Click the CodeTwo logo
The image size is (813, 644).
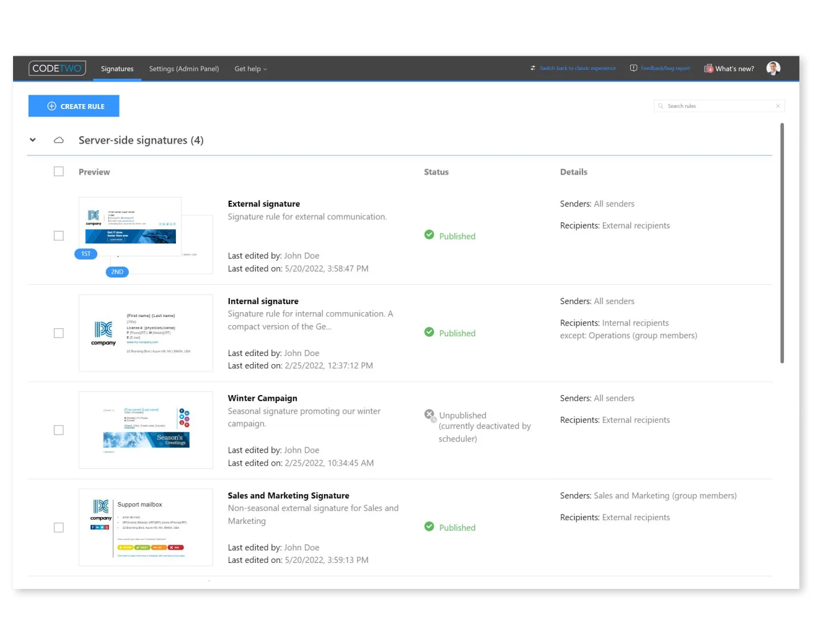pos(57,68)
